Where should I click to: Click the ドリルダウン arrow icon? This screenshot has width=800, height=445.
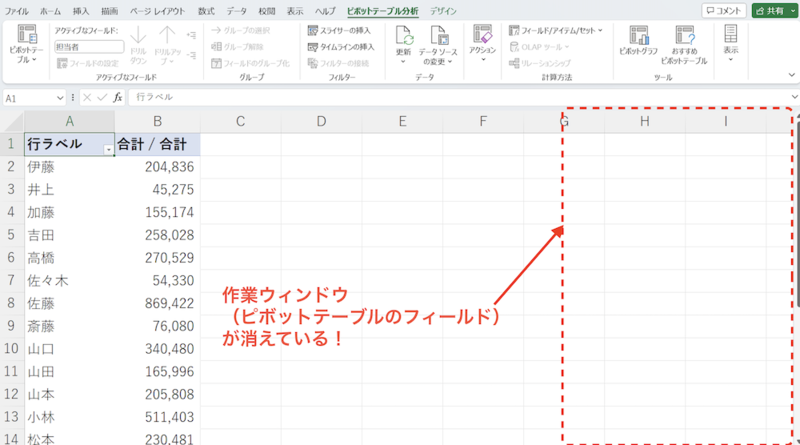138,36
